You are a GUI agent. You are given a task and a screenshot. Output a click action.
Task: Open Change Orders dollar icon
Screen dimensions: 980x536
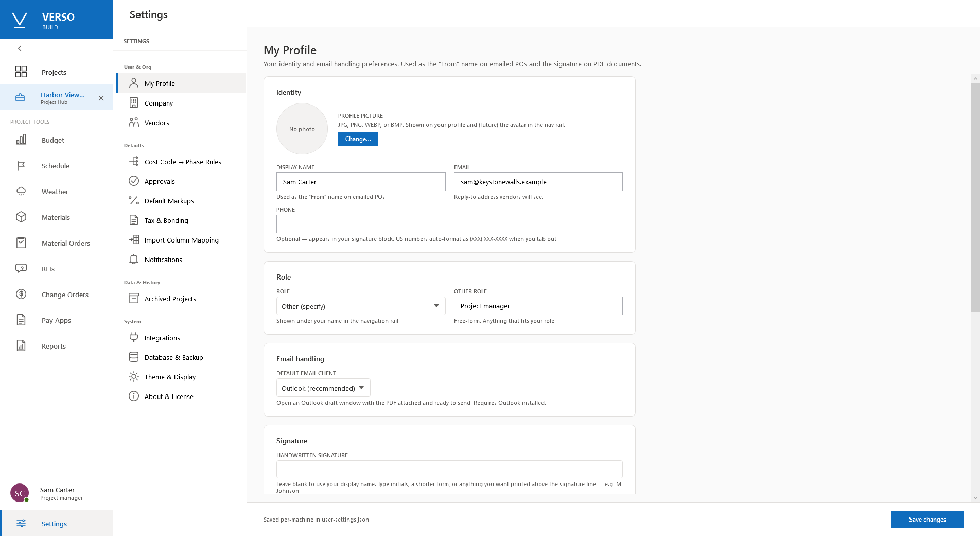[21, 295]
